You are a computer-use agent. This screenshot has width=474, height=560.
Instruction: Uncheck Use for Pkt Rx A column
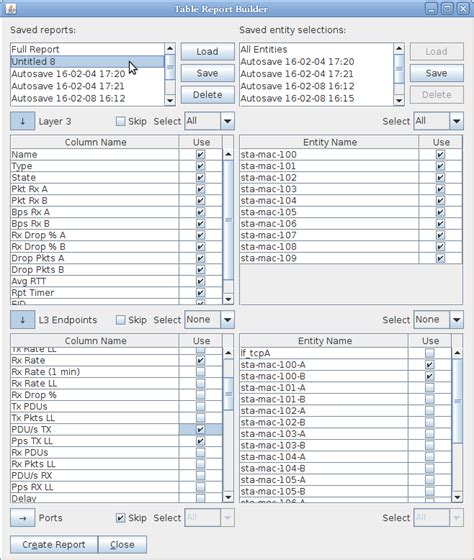[x=201, y=189]
